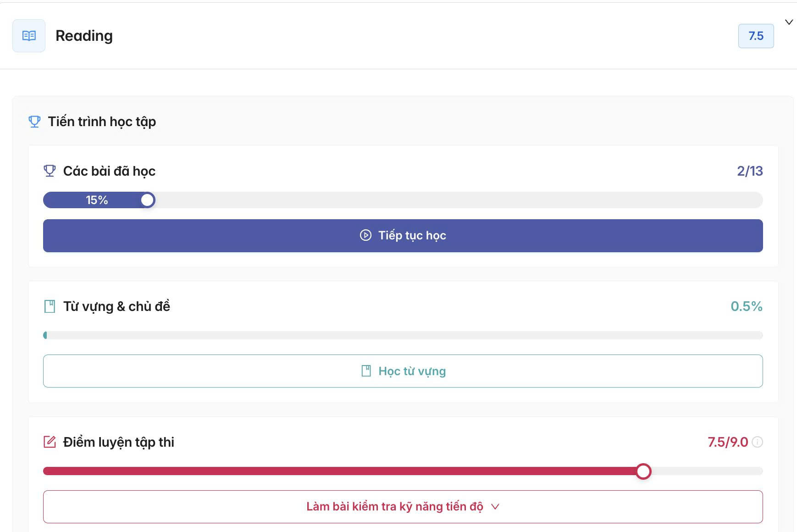Collapse the Reading section with top chevron
The image size is (797, 532).
(x=789, y=22)
